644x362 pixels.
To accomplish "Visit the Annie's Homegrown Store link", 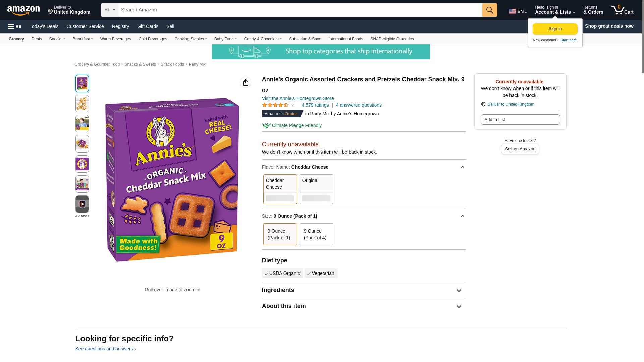I will tap(298, 98).
